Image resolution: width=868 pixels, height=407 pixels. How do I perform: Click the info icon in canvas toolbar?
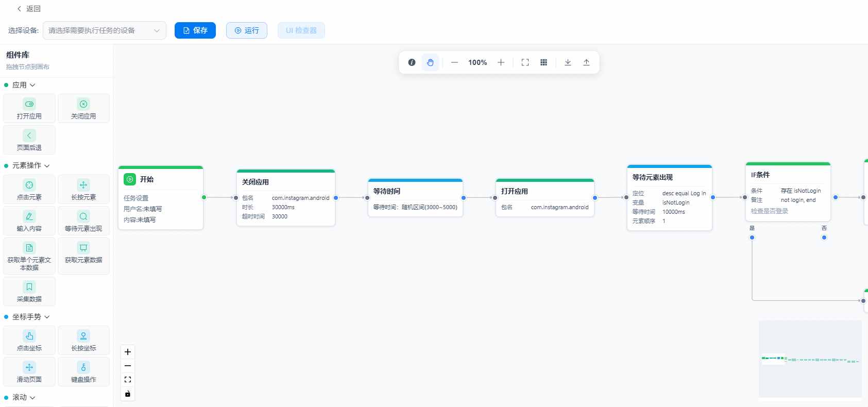click(x=412, y=62)
